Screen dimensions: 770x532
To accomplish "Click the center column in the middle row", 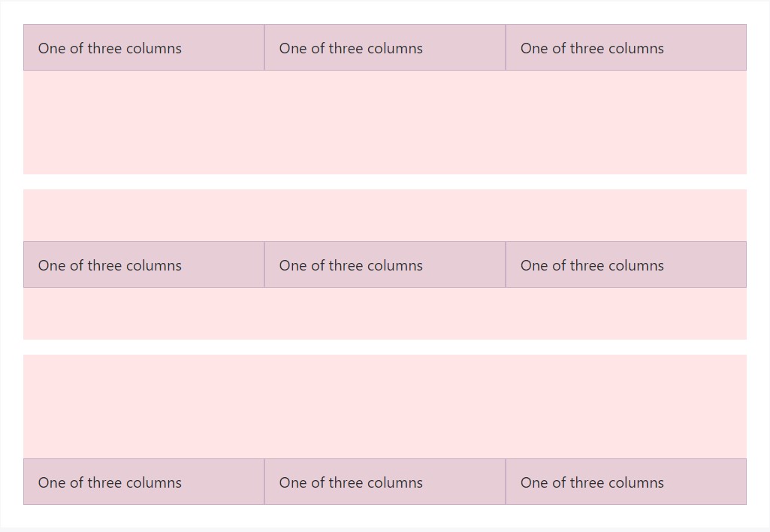I will pyautogui.click(x=385, y=264).
